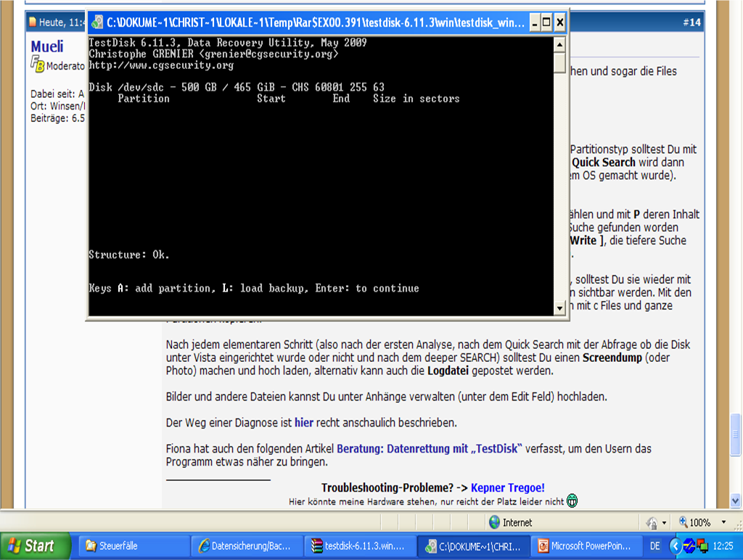Click the PowerPoint icon on its taskbar button
Image resolution: width=743 pixels, height=560 pixels.
pyautogui.click(x=543, y=545)
